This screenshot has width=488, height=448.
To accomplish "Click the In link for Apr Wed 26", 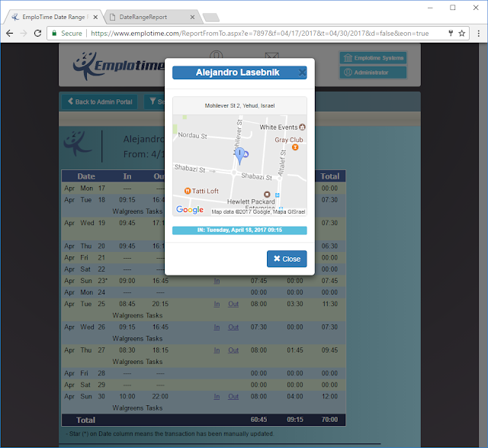I will coord(217,327).
